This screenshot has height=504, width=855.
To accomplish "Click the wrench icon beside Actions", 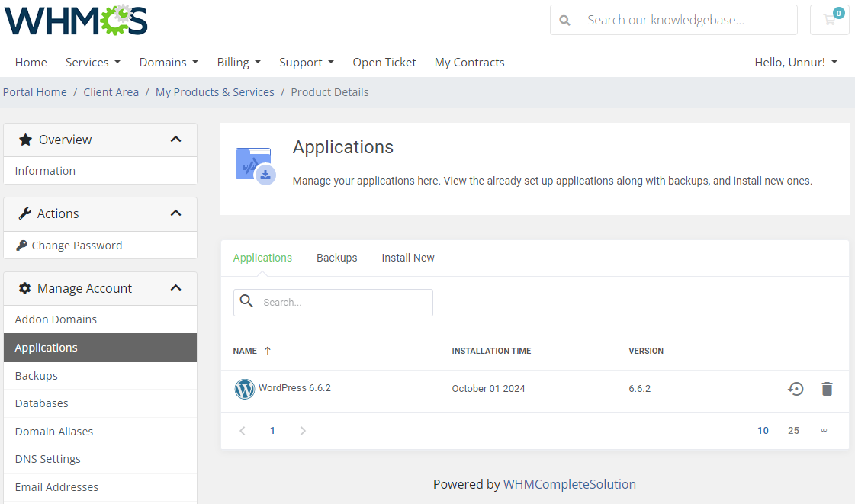I will 24,213.
